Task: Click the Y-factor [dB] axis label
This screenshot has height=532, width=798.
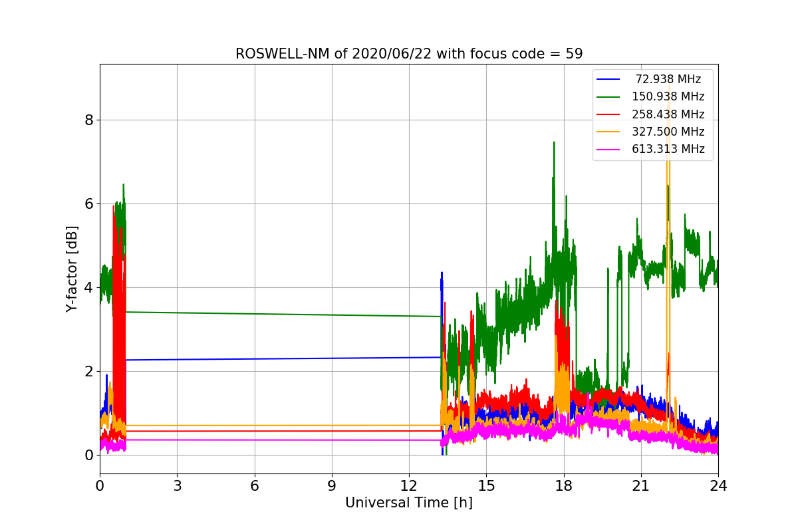Action: 72,269
